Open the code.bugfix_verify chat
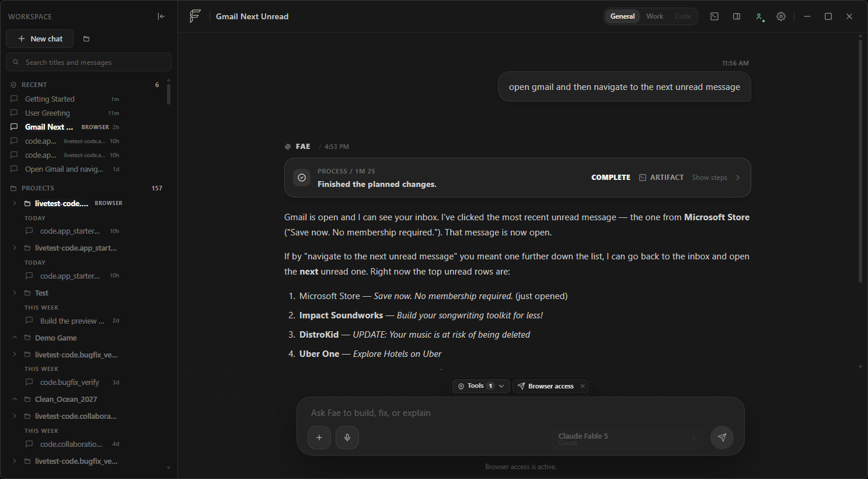The width and height of the screenshot is (868, 479). click(72, 382)
